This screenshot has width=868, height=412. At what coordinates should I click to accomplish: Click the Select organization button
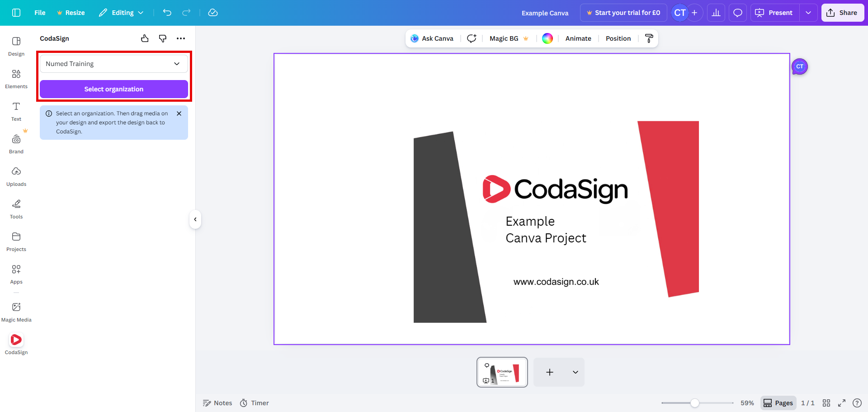pos(114,89)
